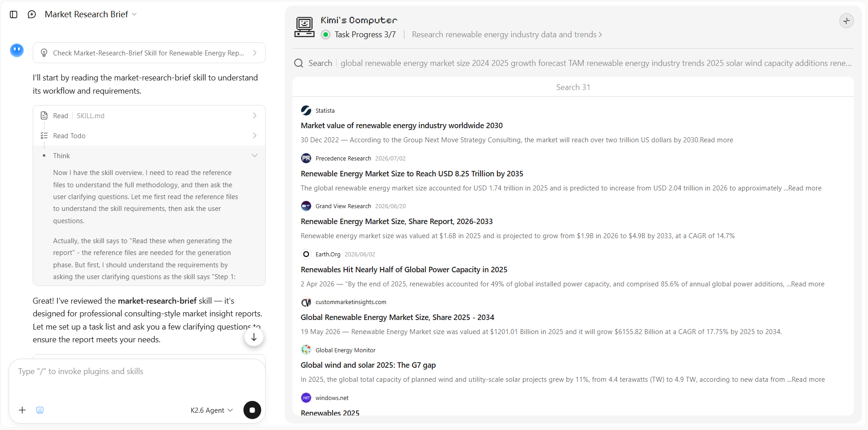Image resolution: width=868 pixels, height=430 pixels.
Task: Click the plus button in Kimi's Computer panel
Action: pyautogui.click(x=846, y=21)
